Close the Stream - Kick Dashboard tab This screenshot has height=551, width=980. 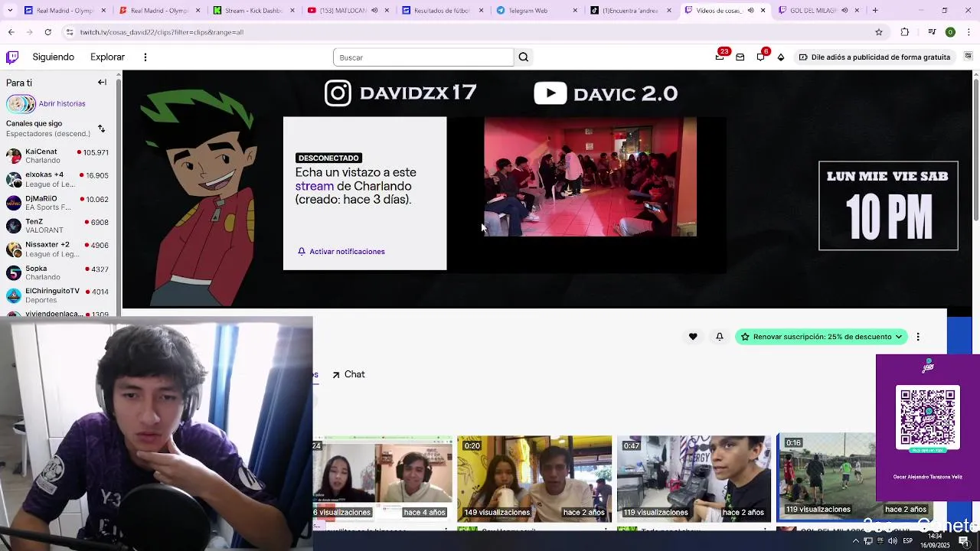point(291,11)
